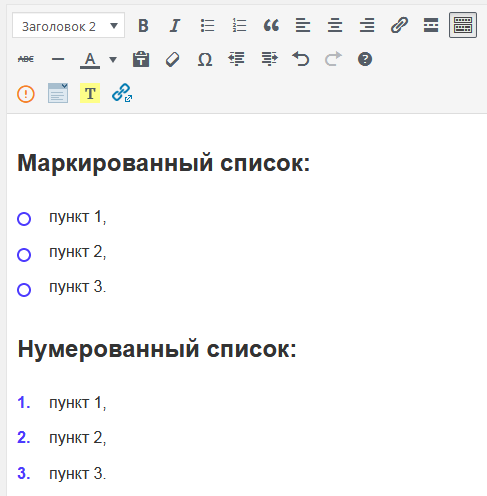Clear formatting with the eraser
Screen dimensions: 487x496
pyautogui.click(x=172, y=59)
